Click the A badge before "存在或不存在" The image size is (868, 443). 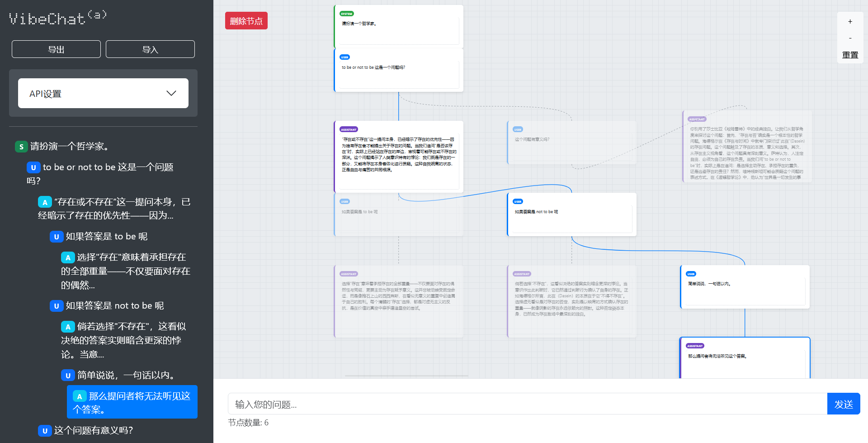[x=45, y=202]
